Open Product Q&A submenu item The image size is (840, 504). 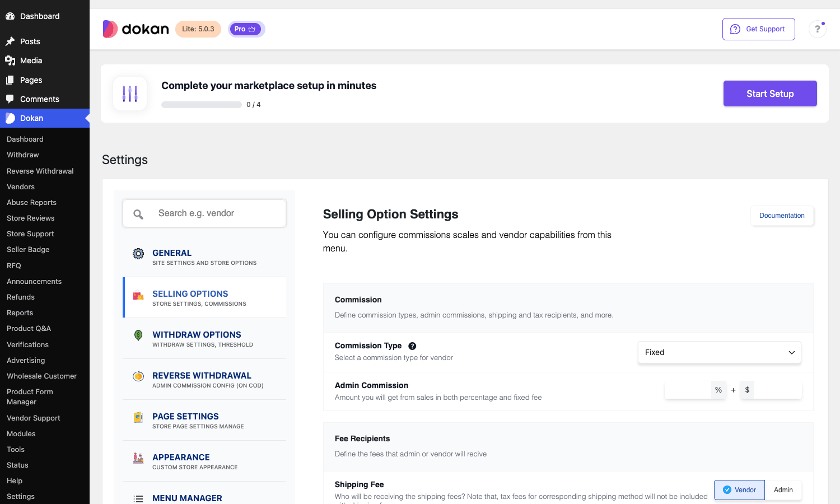(x=29, y=329)
